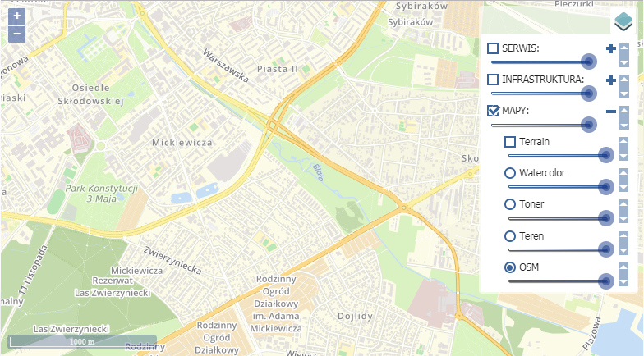This screenshot has width=644, height=356.
Task: Move INFRASTRUKTURA layer down with arrow
Action: [x=624, y=94]
